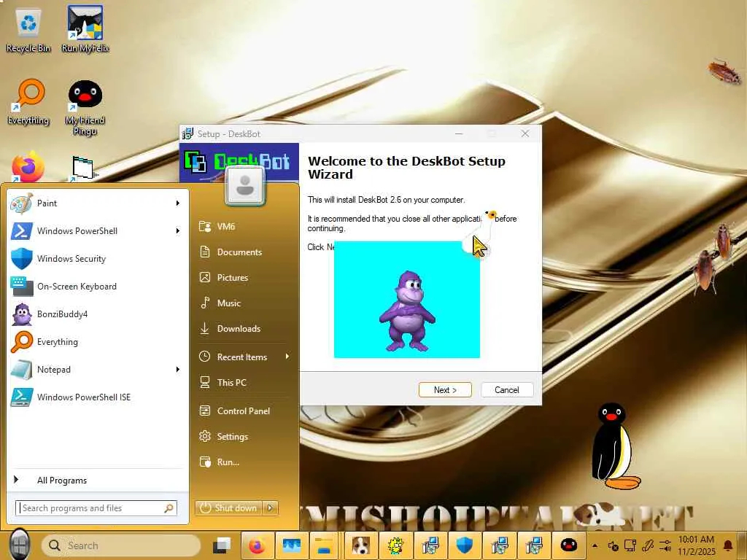Screen dimensions: 747x560
Task: Open File Explorer from the taskbar
Action: [325, 545]
